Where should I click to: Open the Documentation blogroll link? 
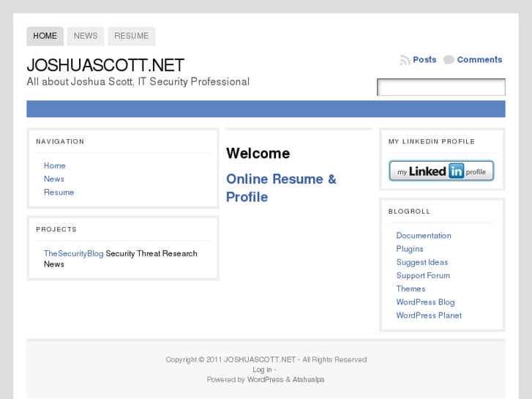(x=424, y=236)
